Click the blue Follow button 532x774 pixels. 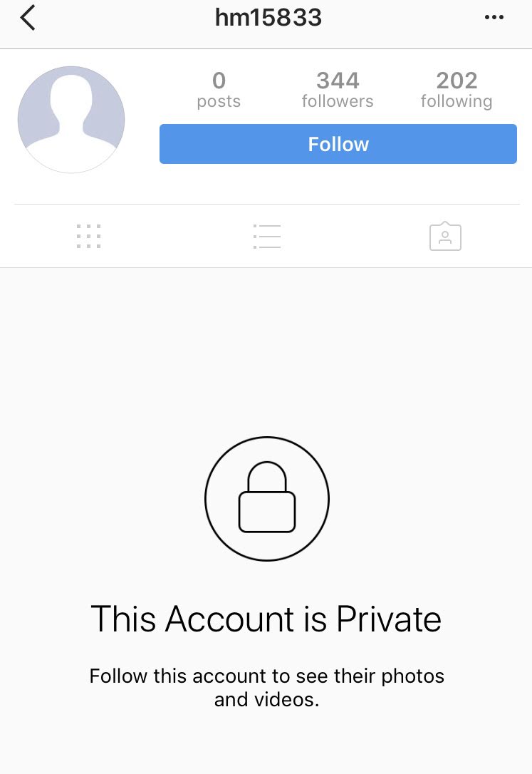click(x=338, y=144)
